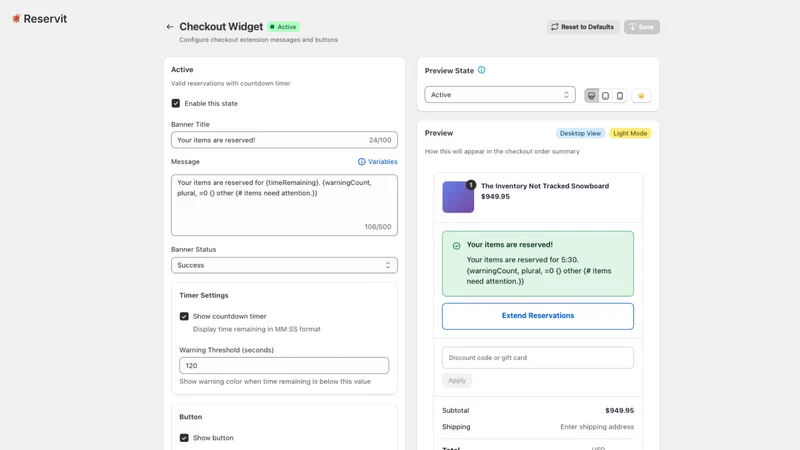This screenshot has width=800, height=450.
Task: Click the Warning Threshold seconds field
Action: click(x=284, y=365)
